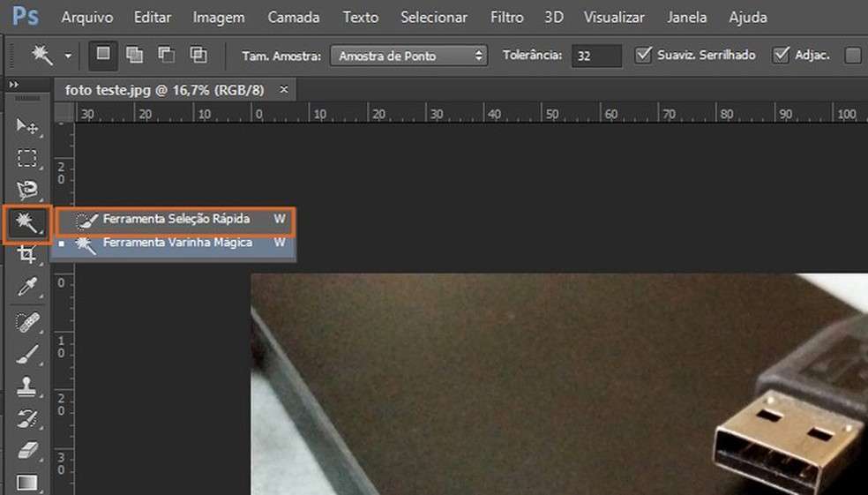
Task: Select the Rectangular Marquee tool
Action: click(27, 159)
